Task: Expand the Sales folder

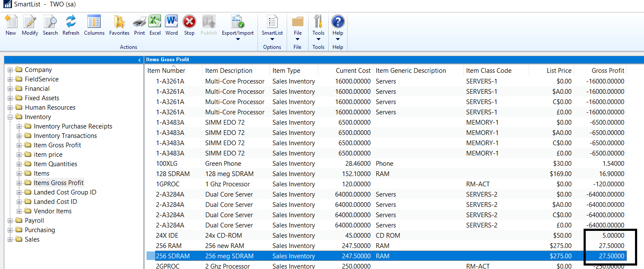Action: 9,239
